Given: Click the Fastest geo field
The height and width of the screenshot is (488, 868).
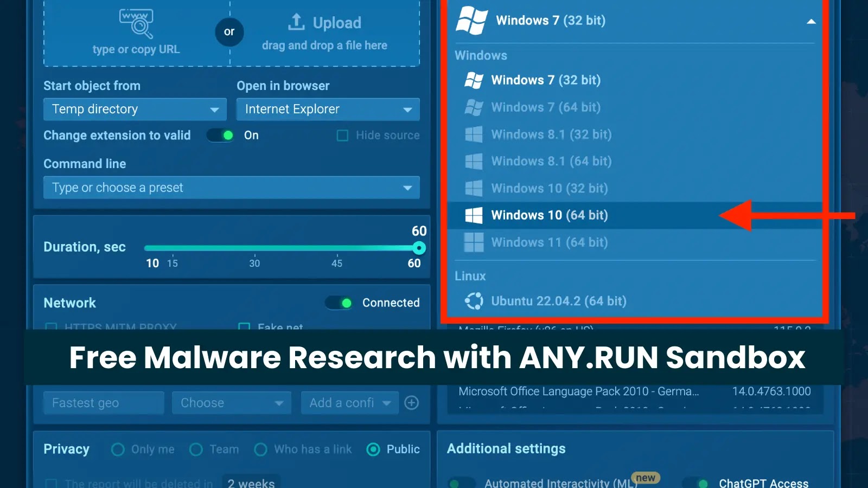Looking at the screenshot, I should point(104,403).
